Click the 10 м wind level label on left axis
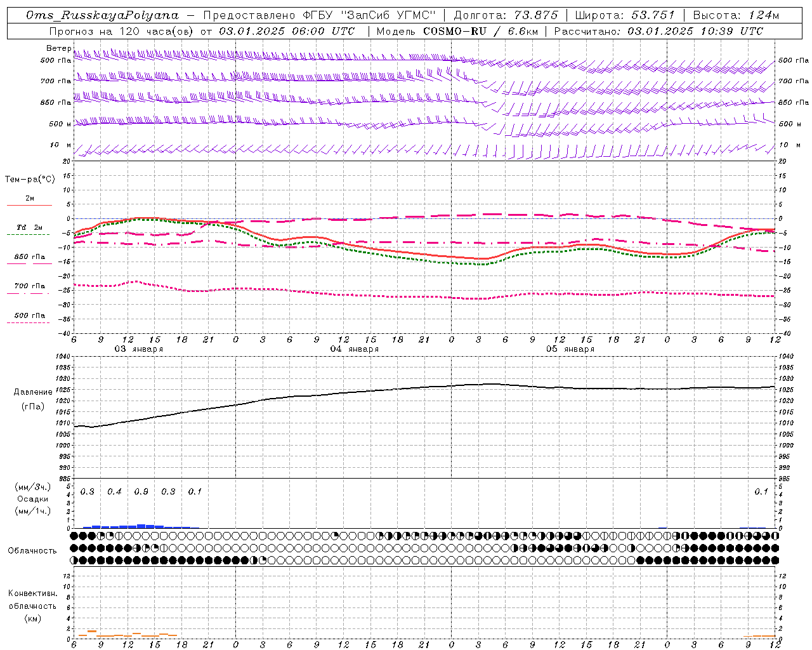This screenshot has width=812, height=650. [x=61, y=145]
